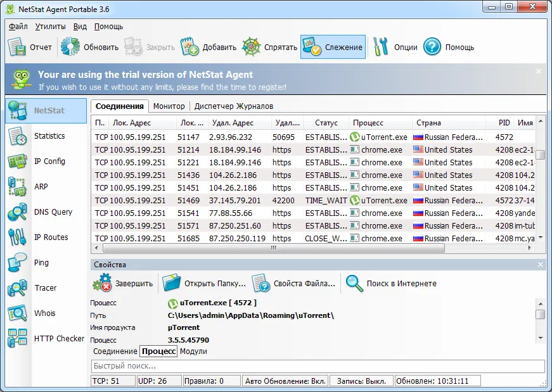Click Открыть Папку folder icon
Viewport: 552px width, 392px height.
coord(172,283)
